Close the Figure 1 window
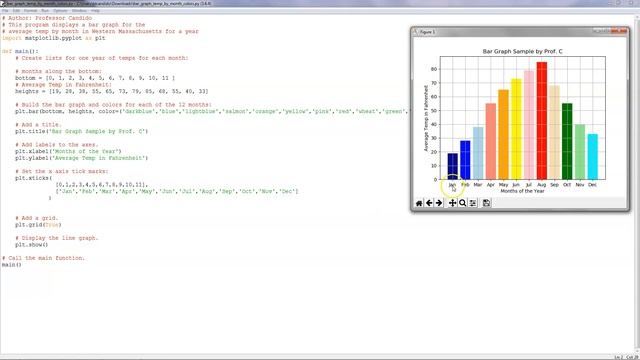Screen dimensions: 640x360 pyautogui.click(x=620, y=31)
